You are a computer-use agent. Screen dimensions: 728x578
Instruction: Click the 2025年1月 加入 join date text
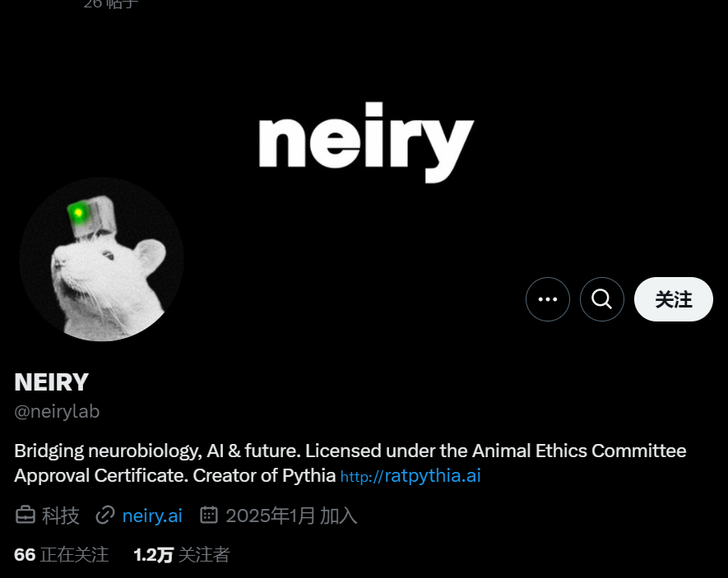(x=291, y=516)
